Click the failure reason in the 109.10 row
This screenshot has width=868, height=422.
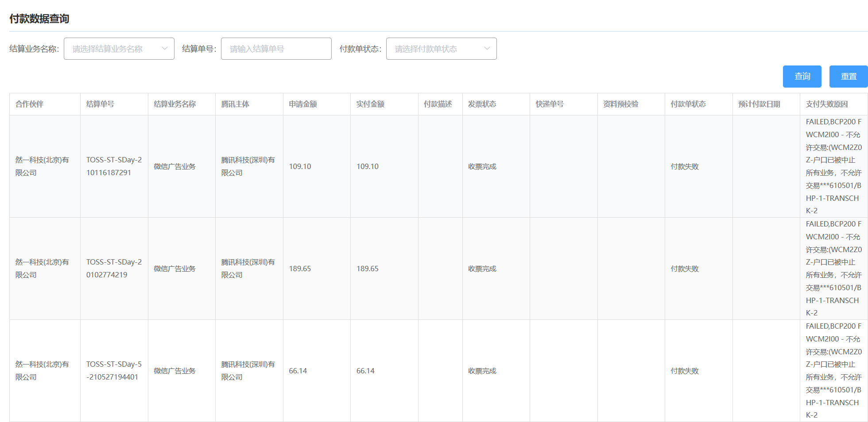pyautogui.click(x=834, y=166)
